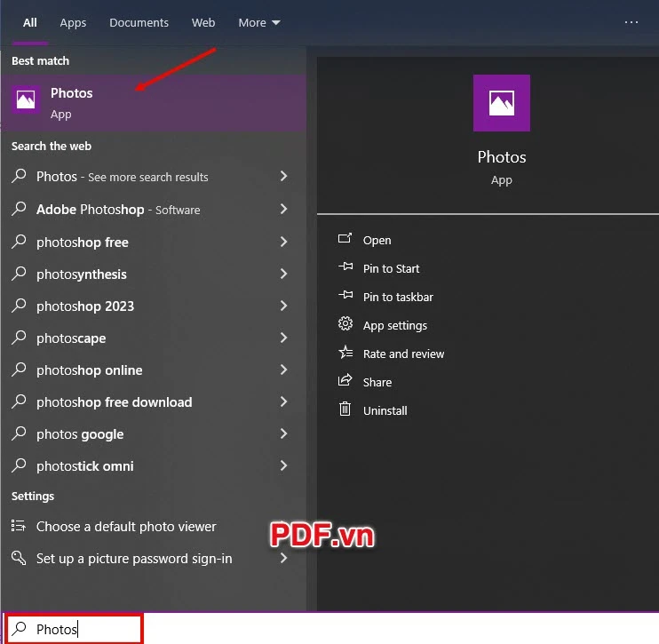Choose Pin to Start
Viewport: 659px width, 644px height.
[392, 268]
